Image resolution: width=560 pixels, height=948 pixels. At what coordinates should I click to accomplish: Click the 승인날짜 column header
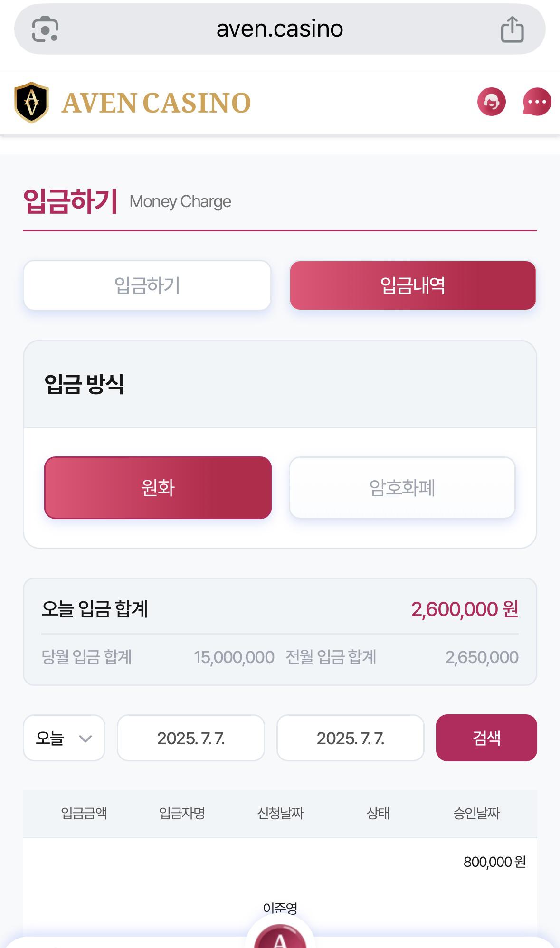click(476, 813)
